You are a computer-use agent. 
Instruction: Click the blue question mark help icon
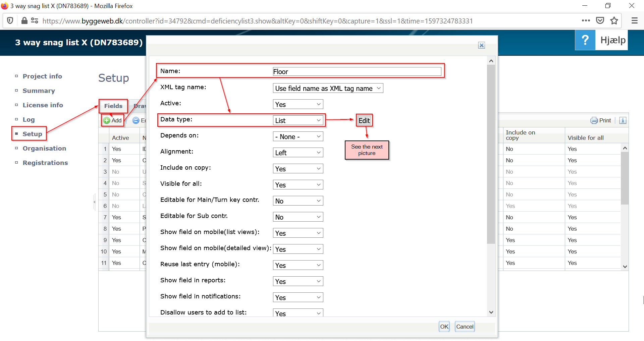point(585,40)
